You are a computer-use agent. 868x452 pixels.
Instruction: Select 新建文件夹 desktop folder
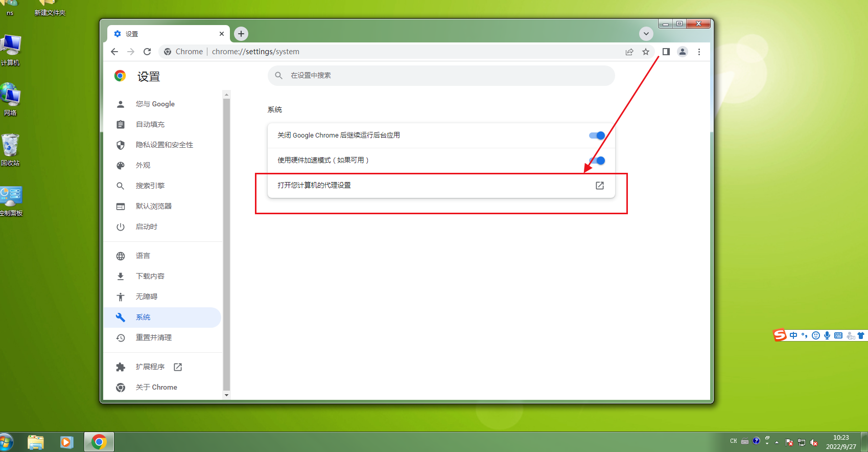50,8
